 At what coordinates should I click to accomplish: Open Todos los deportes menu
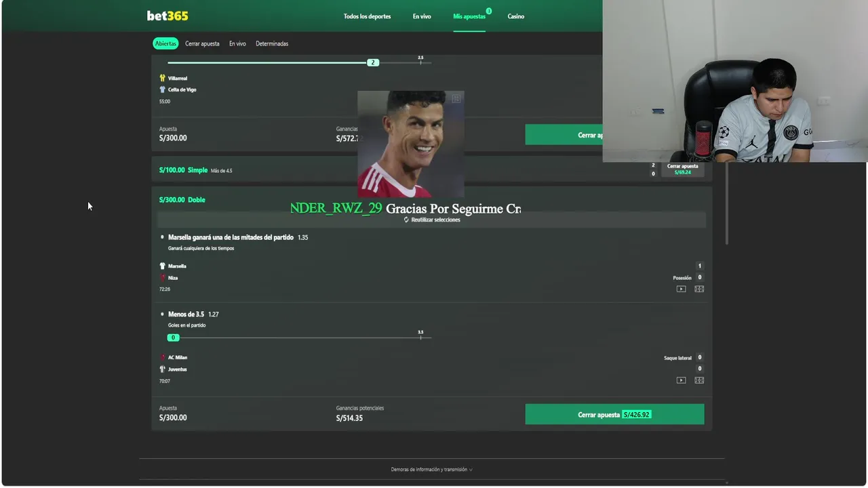pyautogui.click(x=367, y=16)
